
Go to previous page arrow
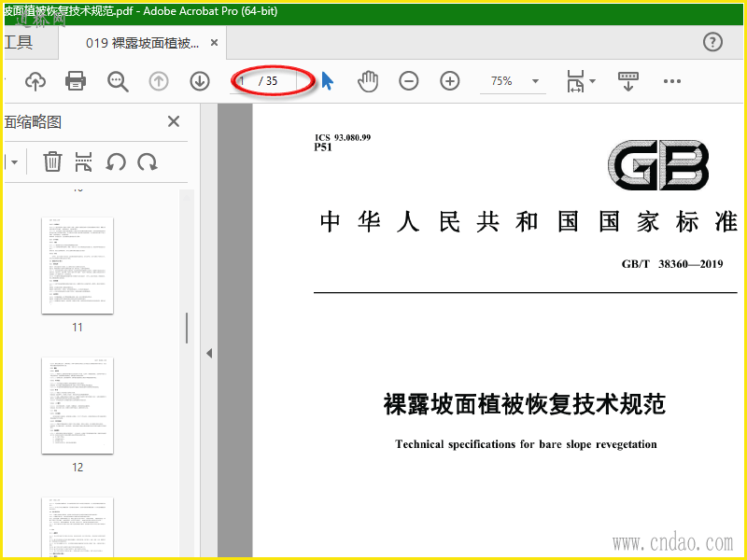159,81
